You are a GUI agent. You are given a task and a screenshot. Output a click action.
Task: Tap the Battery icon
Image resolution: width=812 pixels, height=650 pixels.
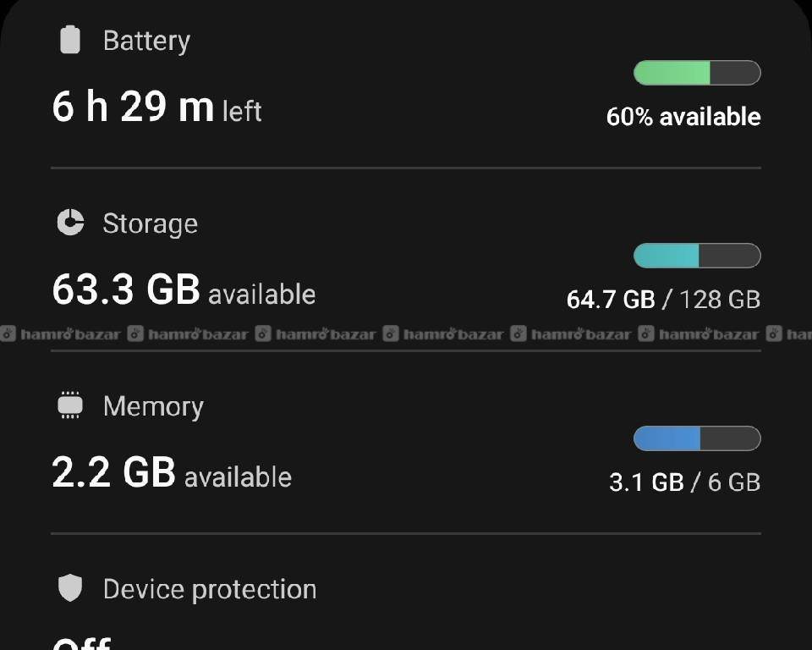tap(70, 40)
